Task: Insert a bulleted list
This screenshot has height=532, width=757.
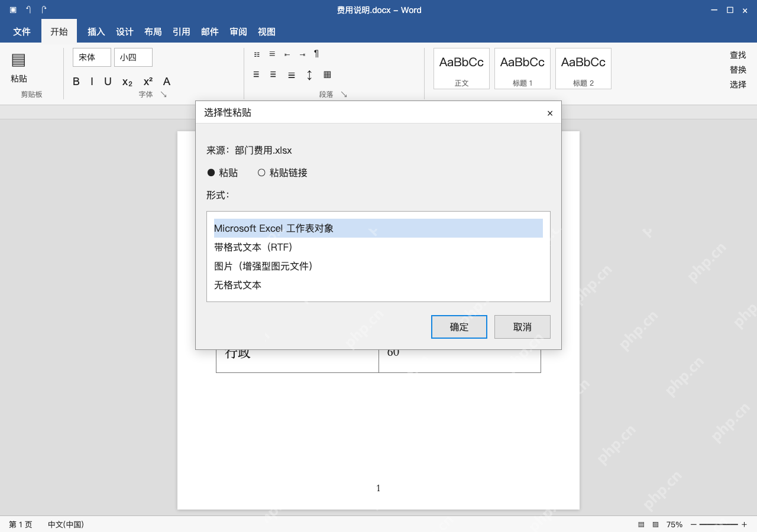Action: [257, 54]
